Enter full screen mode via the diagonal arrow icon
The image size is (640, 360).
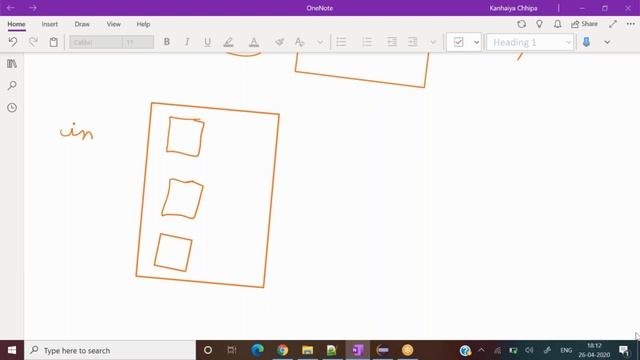(x=613, y=24)
